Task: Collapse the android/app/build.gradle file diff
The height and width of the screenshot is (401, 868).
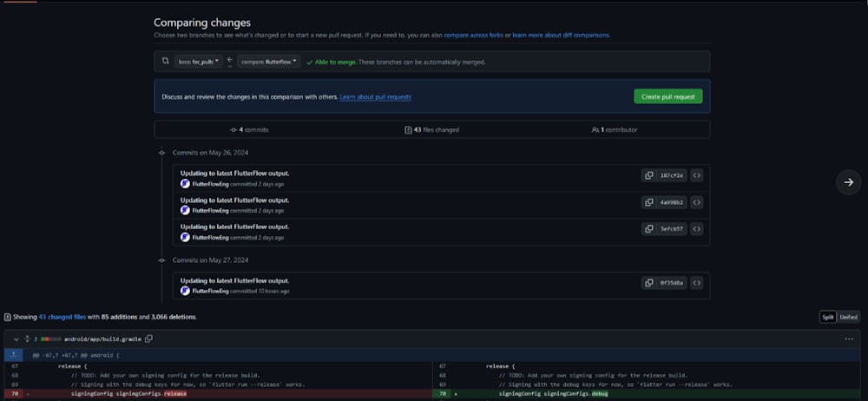Action: (x=16, y=339)
